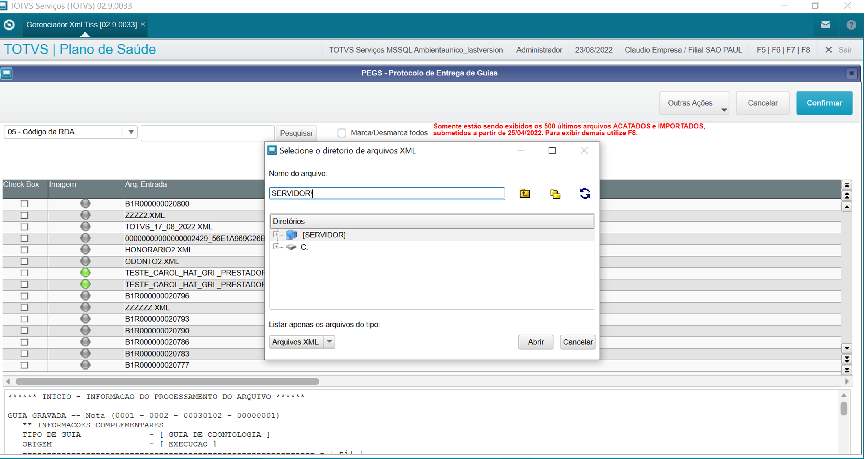
Task: Open the Outras Ações menu
Action: click(694, 103)
